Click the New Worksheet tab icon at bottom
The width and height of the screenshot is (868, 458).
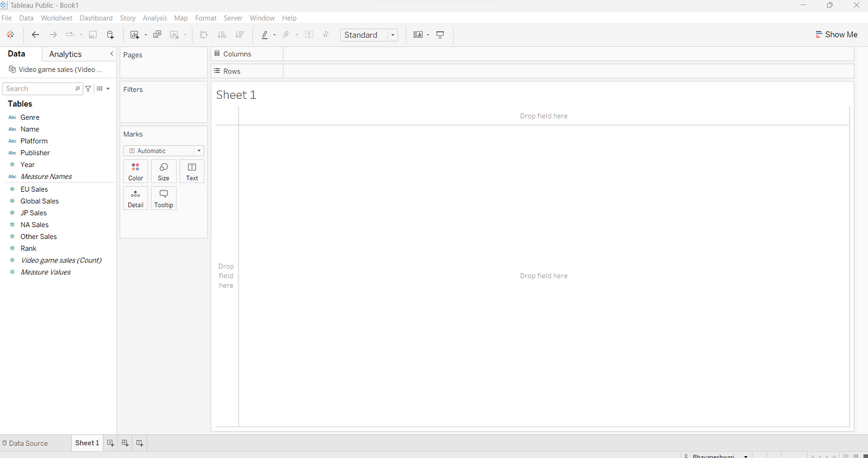[110, 442]
